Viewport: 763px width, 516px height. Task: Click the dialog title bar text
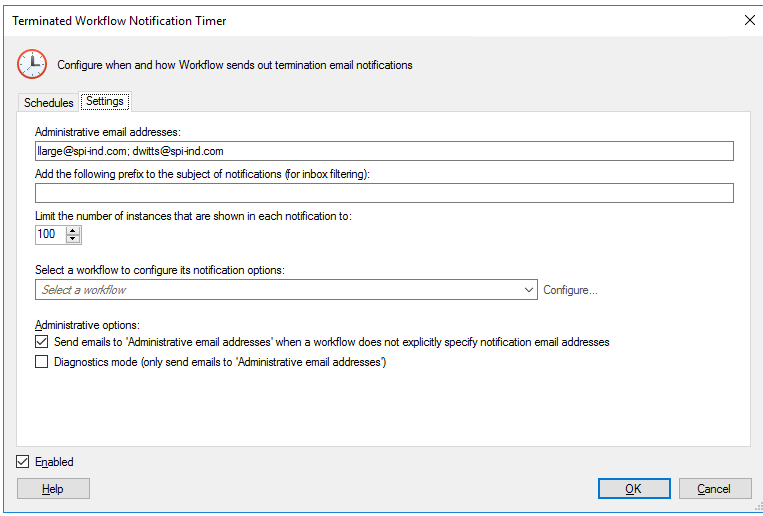click(x=119, y=20)
